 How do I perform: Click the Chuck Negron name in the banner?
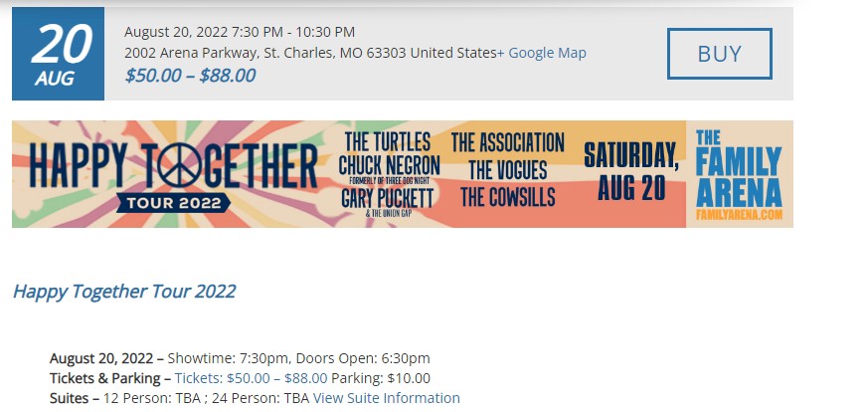pyautogui.click(x=389, y=164)
